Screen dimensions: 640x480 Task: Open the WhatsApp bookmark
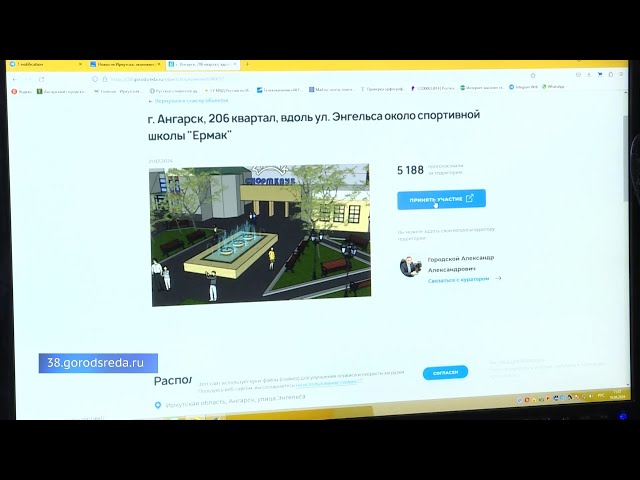click(553, 87)
